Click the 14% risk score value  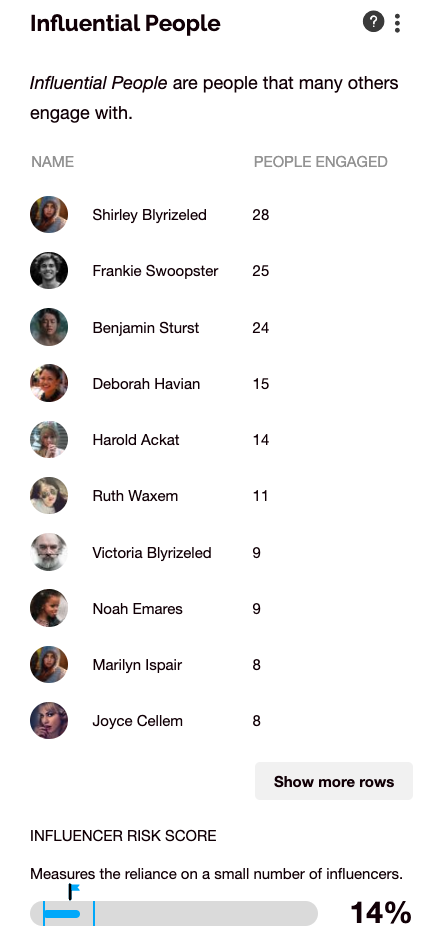[381, 913]
